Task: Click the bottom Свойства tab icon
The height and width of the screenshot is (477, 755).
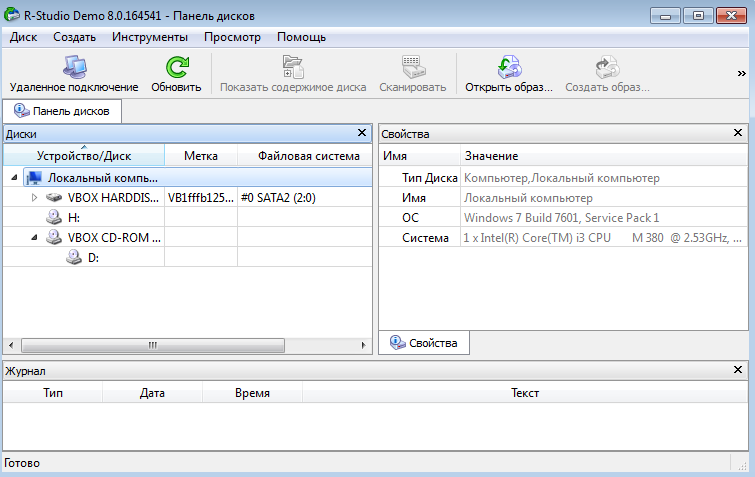Action: pyautogui.click(x=398, y=342)
